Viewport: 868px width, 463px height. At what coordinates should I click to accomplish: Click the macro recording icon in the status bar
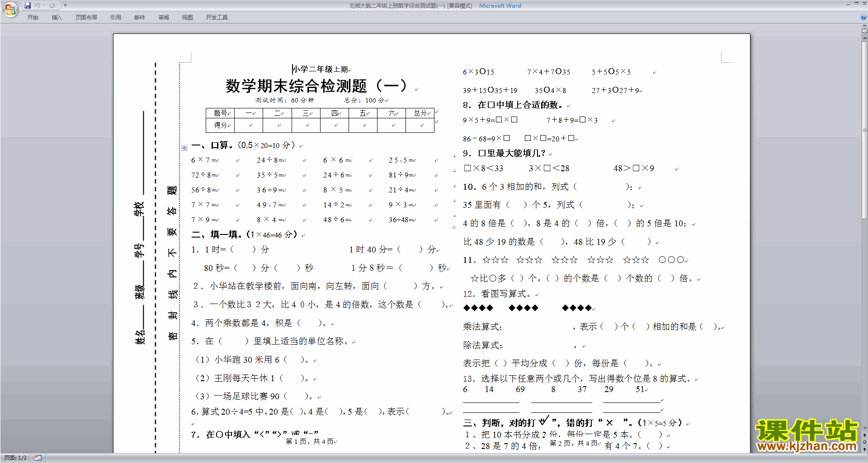pyautogui.click(x=38, y=458)
